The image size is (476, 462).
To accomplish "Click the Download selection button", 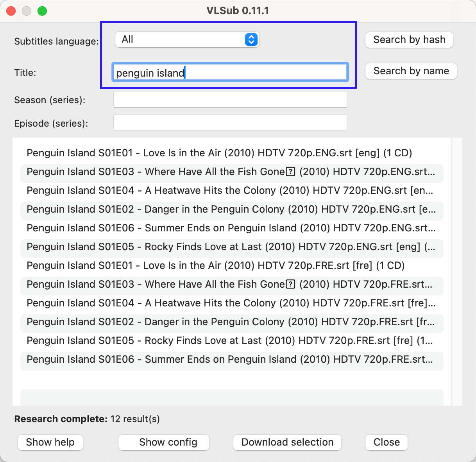I will pos(287,442).
